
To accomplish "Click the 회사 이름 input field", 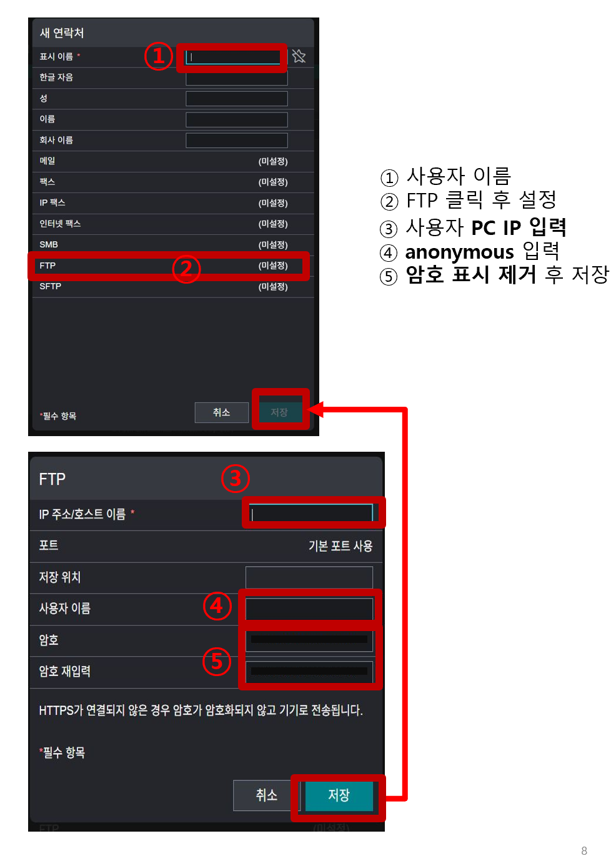I will pos(237,140).
